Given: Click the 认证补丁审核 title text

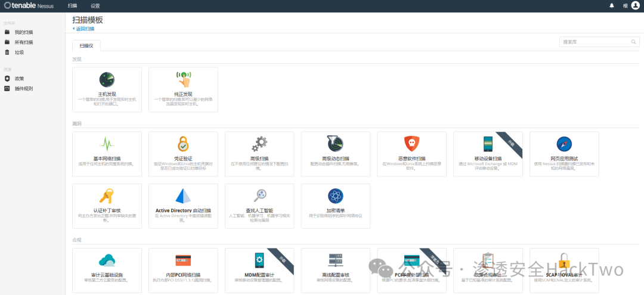Looking at the screenshot, I should (x=107, y=210).
